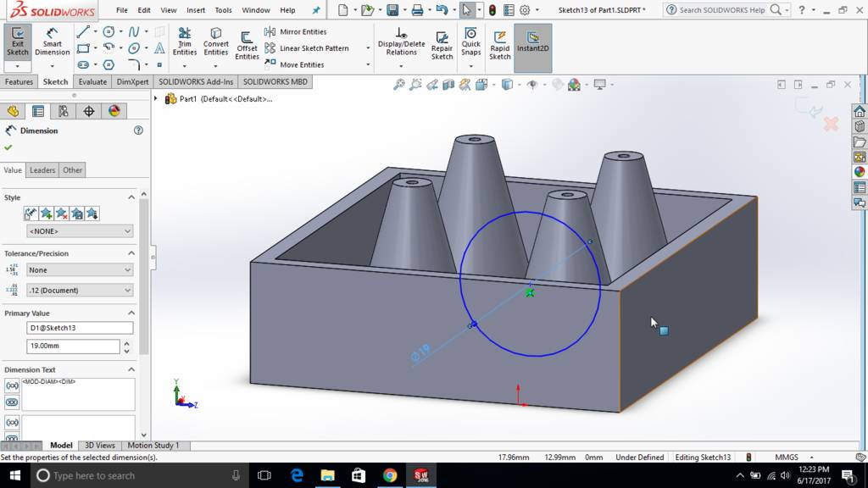Switch to the Evaluate tab

(92, 82)
